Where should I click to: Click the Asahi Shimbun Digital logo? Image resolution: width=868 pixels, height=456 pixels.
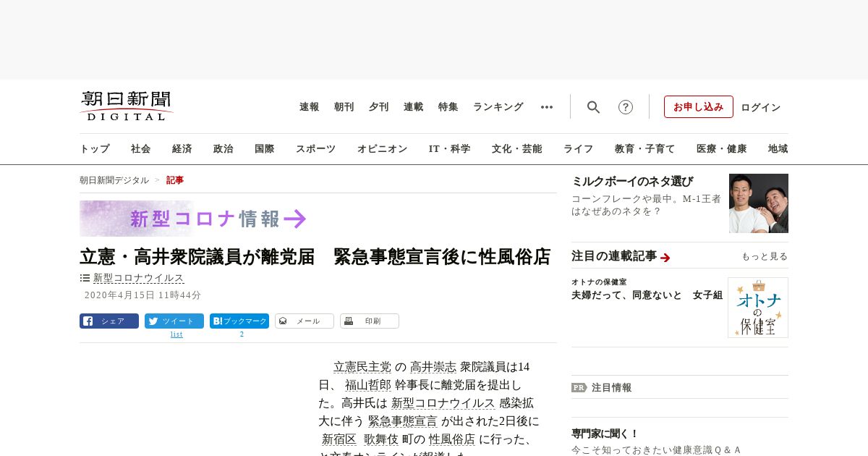[127, 106]
